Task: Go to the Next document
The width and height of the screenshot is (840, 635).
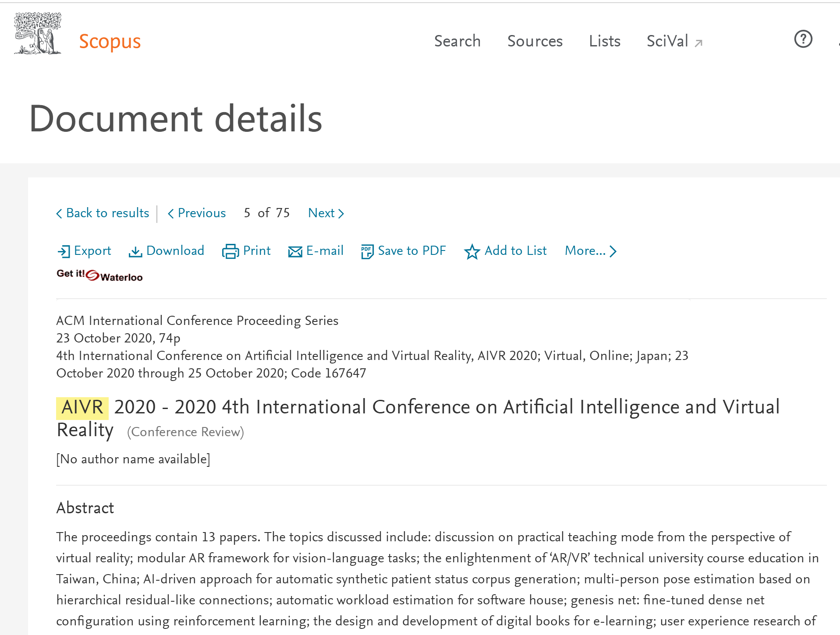Action: 326,213
